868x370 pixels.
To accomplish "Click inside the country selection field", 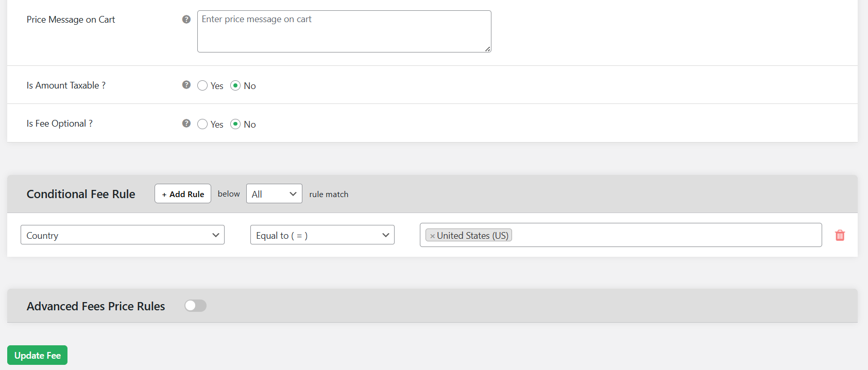I will pyautogui.click(x=621, y=235).
